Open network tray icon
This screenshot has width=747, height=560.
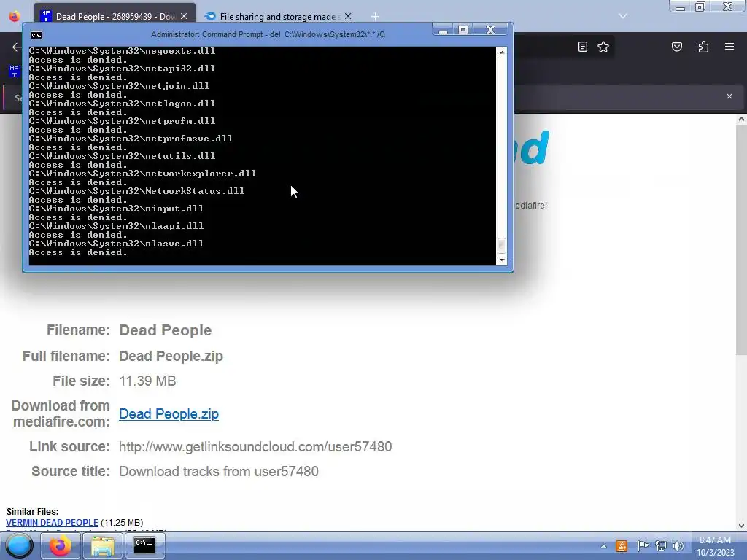click(x=661, y=546)
